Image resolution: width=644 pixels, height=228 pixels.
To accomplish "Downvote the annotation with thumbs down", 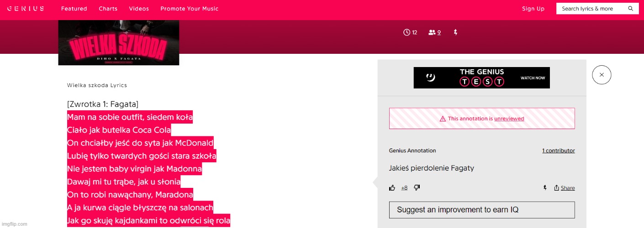I will tap(417, 188).
